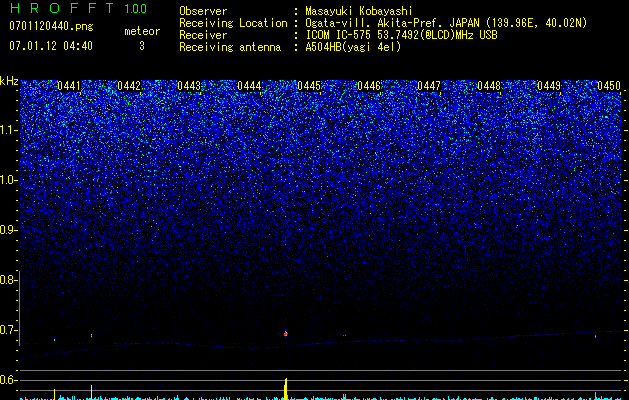Click the 1.0 kHz axis label
Viewport: 629px width, 400px height.
pos(8,180)
